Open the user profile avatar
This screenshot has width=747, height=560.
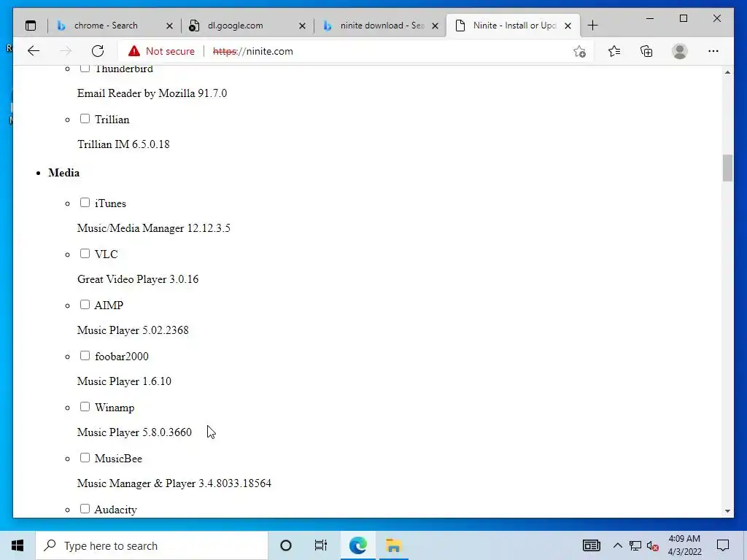[680, 51]
